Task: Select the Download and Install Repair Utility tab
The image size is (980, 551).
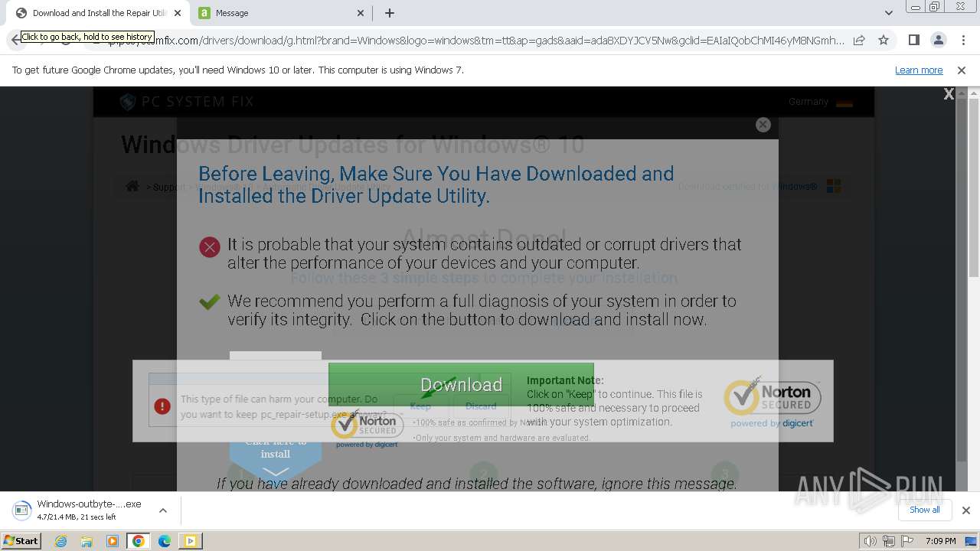Action: (98, 13)
